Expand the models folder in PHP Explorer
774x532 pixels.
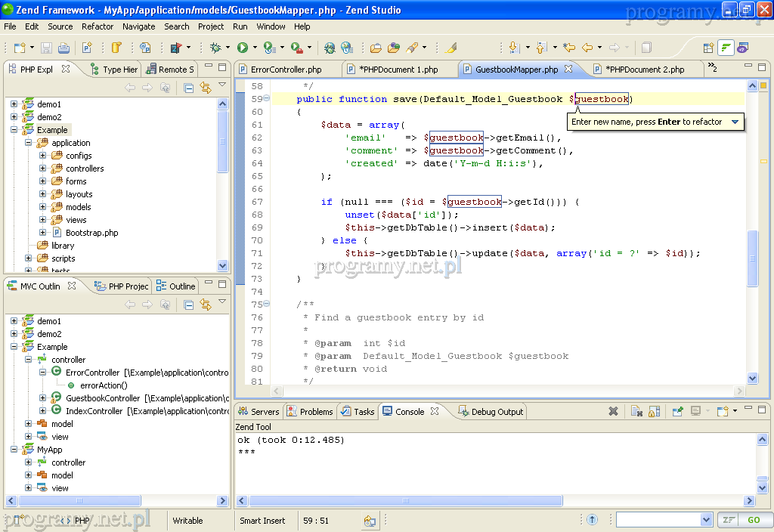pyautogui.click(x=43, y=207)
